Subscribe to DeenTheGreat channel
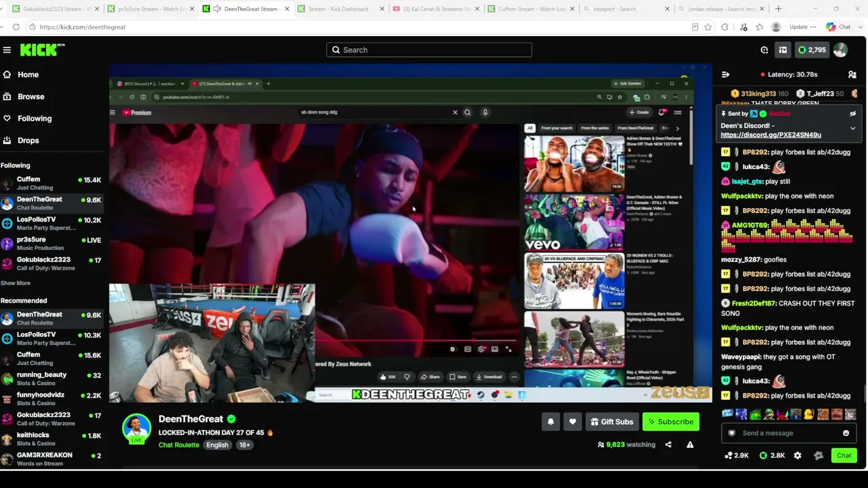This screenshot has width=868, height=488. tap(671, 422)
